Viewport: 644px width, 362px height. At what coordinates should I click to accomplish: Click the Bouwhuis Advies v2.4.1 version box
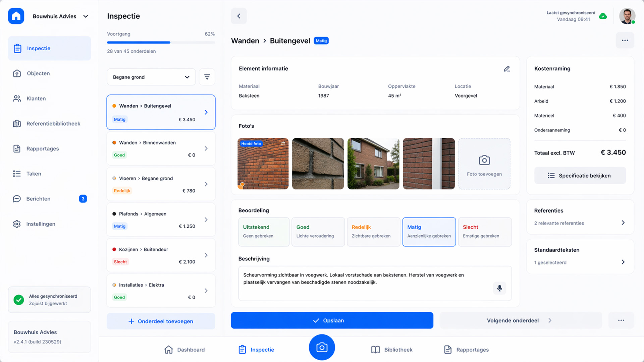point(49,337)
